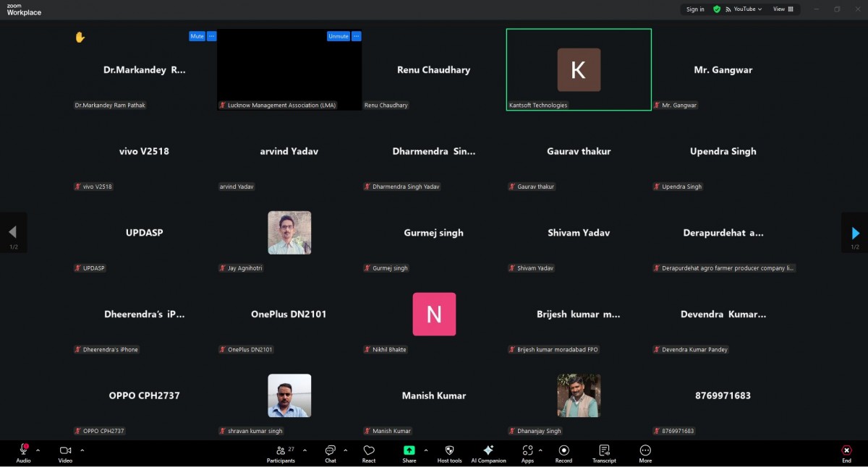The height and width of the screenshot is (467, 868).
Task: Open the View layout dropdown
Action: click(783, 9)
